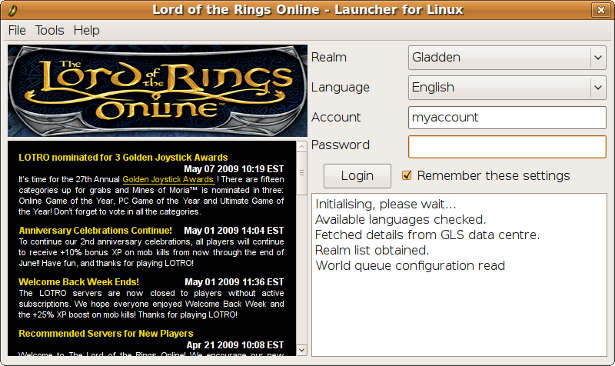Click the news scrollbar down arrow
The height and width of the screenshot is (366, 615).
pyautogui.click(x=302, y=350)
